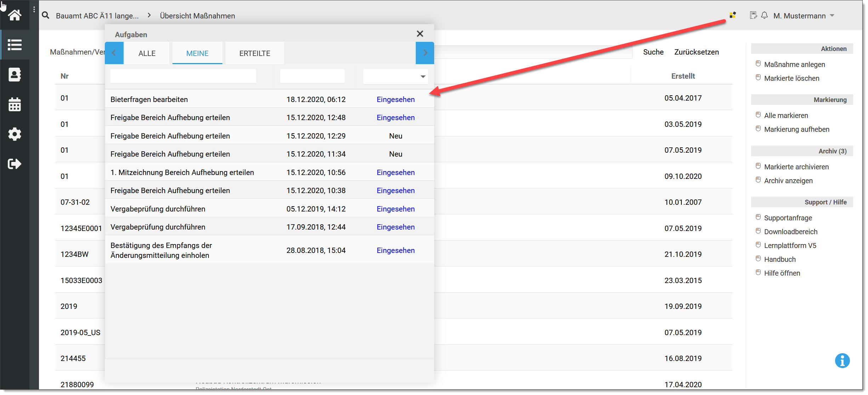
Task: Switch to the ALLE tab
Action: tap(147, 53)
